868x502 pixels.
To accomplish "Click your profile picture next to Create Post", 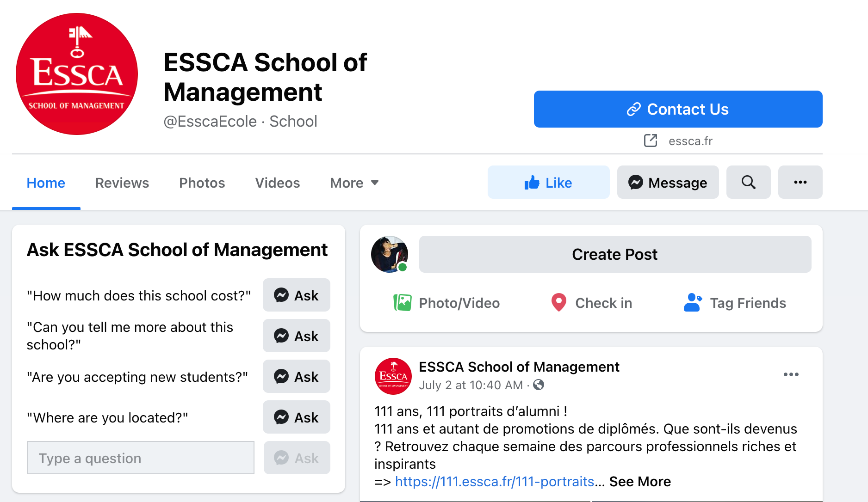I will [x=390, y=254].
